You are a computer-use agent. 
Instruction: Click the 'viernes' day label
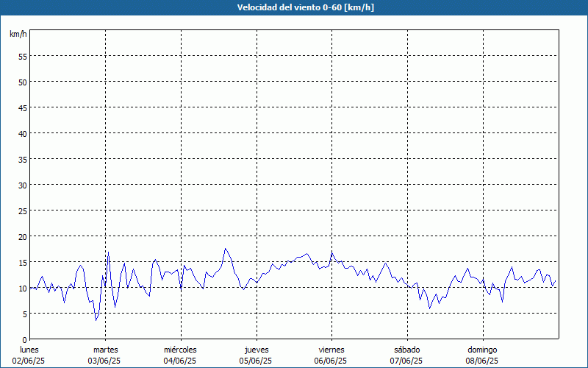tap(331, 350)
